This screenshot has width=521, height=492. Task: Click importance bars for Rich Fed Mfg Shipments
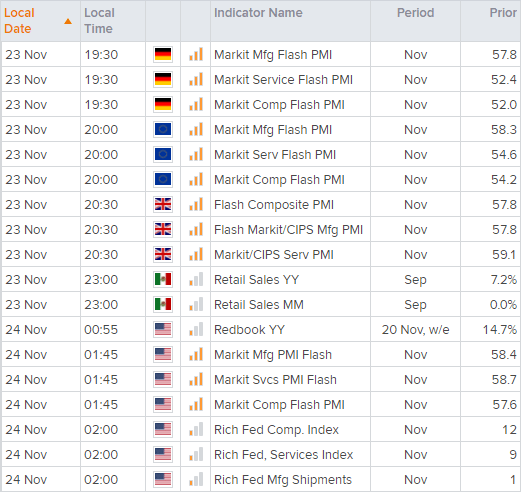click(196, 479)
